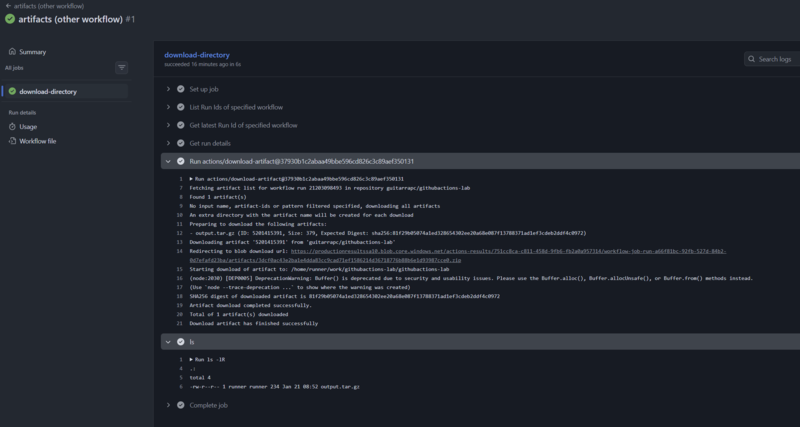The width and height of the screenshot is (800, 427).
Task: Click log line number 12
Action: click(180, 233)
